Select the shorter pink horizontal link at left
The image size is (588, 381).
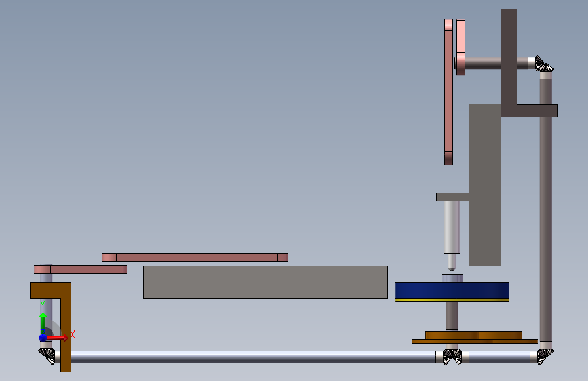(x=80, y=269)
